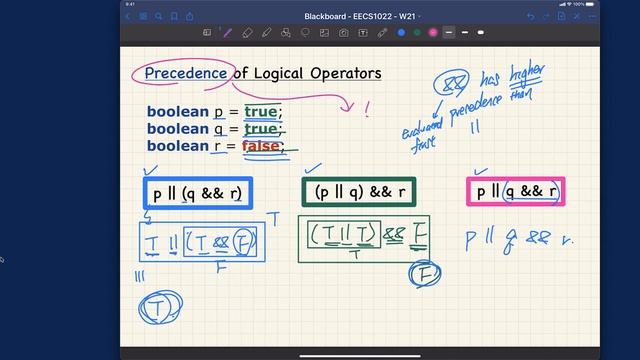Open the search tool

coord(159,16)
